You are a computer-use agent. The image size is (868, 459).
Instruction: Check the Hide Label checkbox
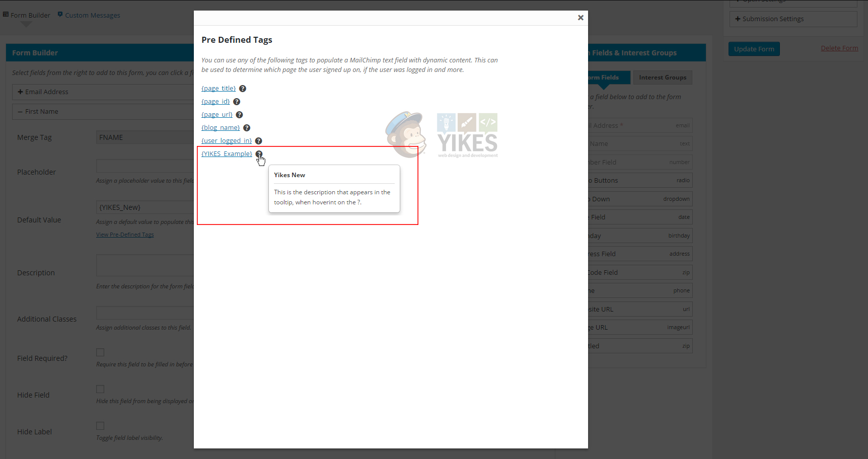click(x=100, y=426)
